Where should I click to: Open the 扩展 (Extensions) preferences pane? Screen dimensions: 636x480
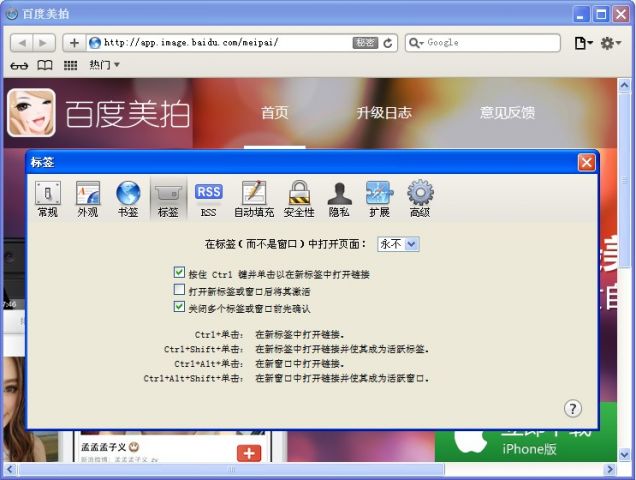point(379,199)
